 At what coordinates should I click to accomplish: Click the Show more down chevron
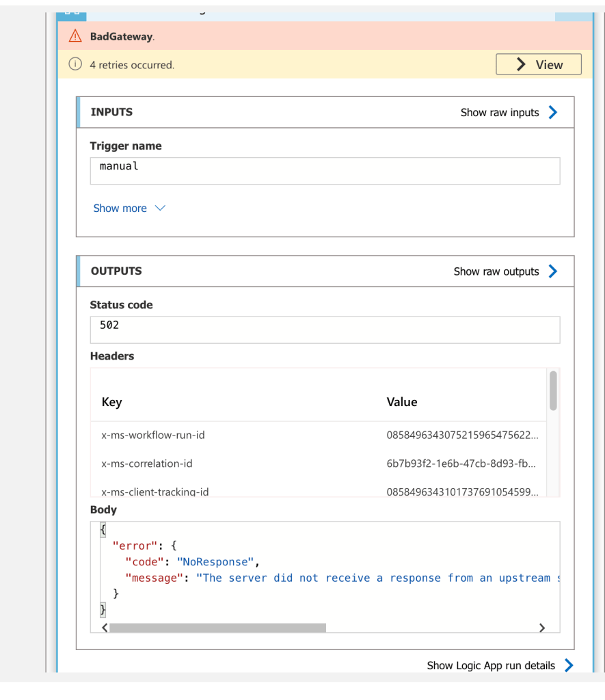click(160, 208)
